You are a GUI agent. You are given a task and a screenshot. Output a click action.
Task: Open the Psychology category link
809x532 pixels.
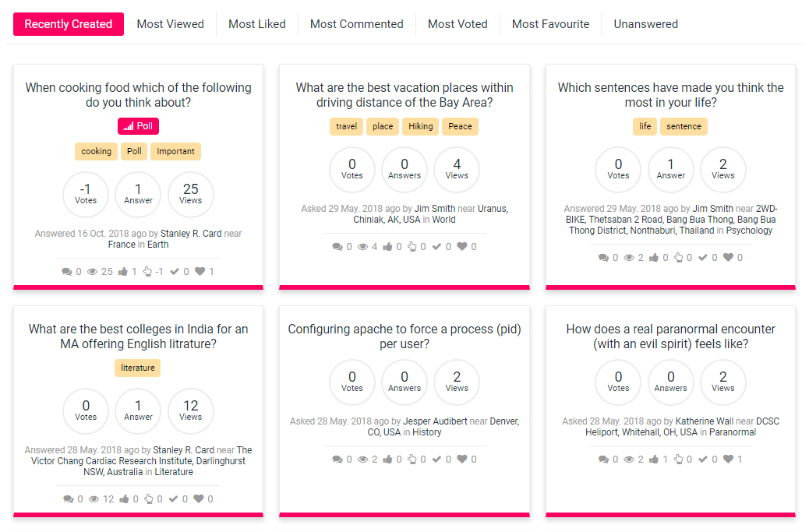pyautogui.click(x=749, y=231)
